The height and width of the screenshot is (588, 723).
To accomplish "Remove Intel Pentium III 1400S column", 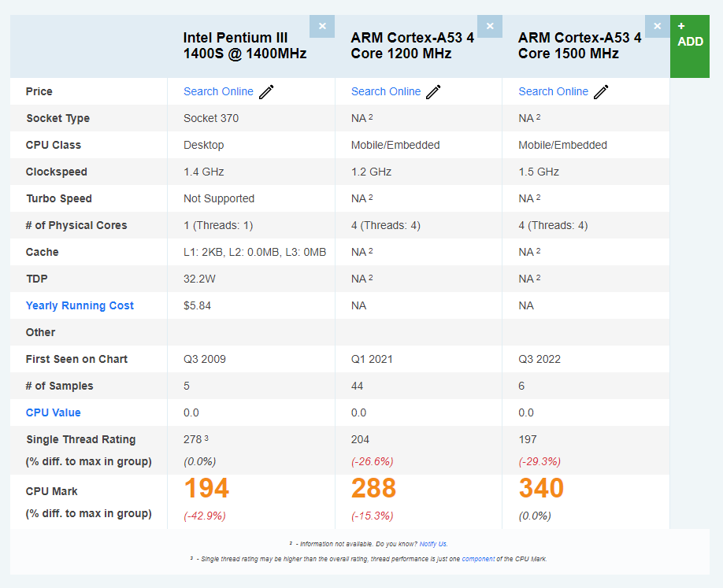I will click(x=322, y=26).
